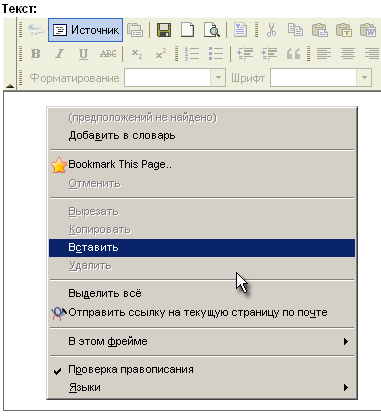This screenshot has height=418, width=381.
Task: Select Bookmark This Page menu entry
Action: pyautogui.click(x=202, y=165)
